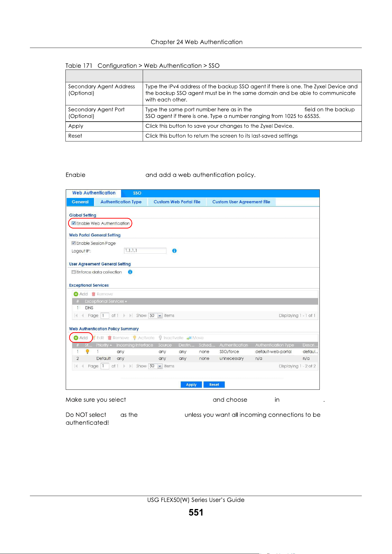Click the Add icon under Exceptional Services
Image resolution: width=392 pixels, height=554 pixels.
tap(76, 294)
